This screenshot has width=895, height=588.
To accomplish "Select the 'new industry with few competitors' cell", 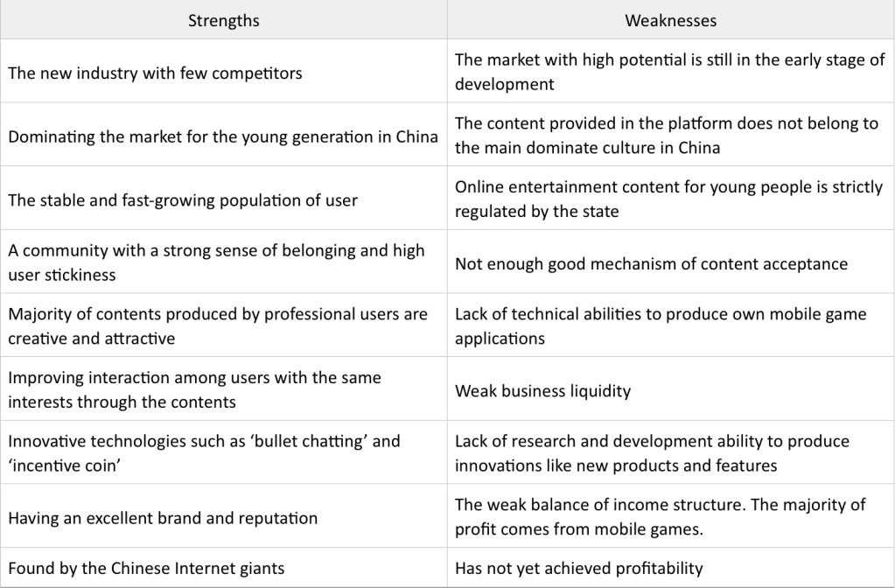I will (155, 73).
